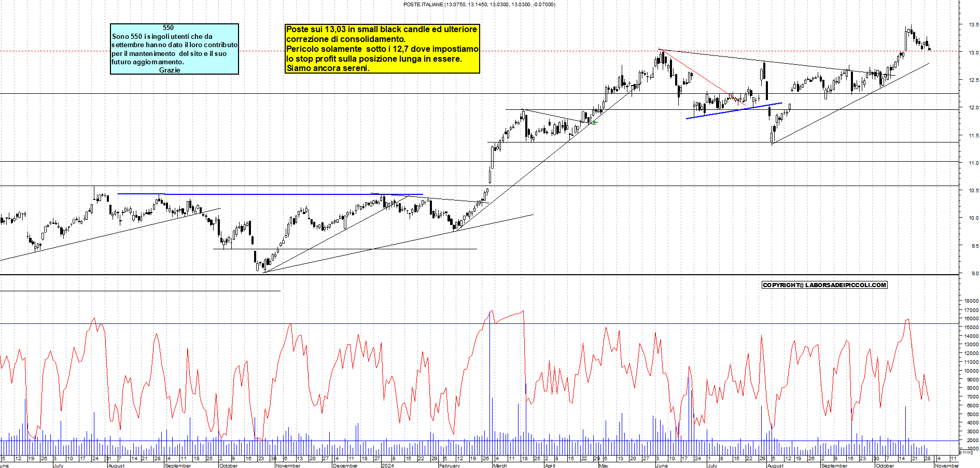The image size is (980, 468).
Task: Click the 'Grazie' text in cyan box
Action: 170,70
